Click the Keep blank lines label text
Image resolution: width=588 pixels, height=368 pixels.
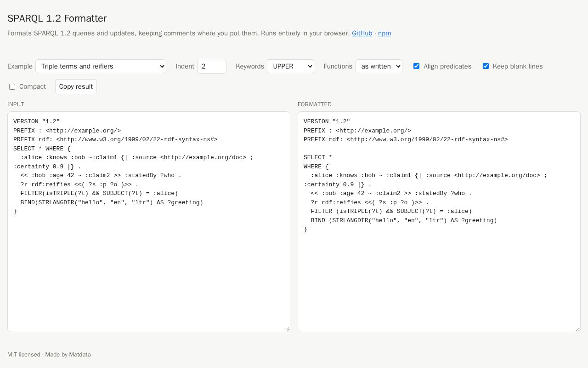518,66
